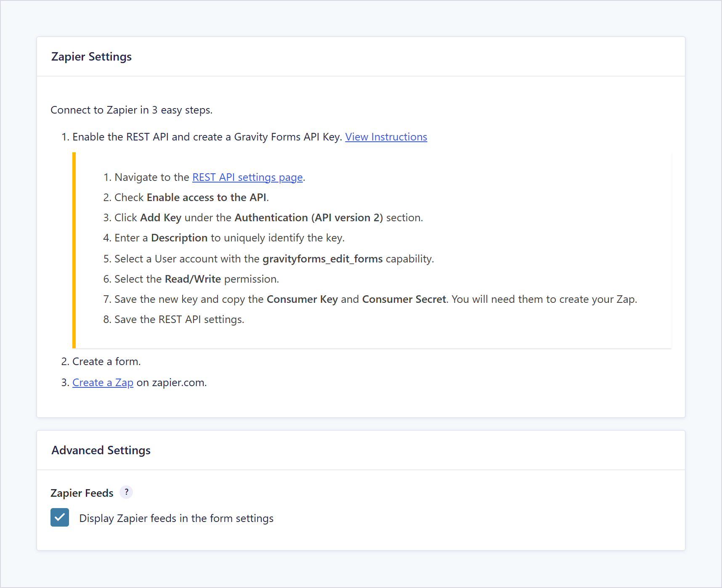Click the bold 'Description' word
The height and width of the screenshot is (588, 722).
179,238
